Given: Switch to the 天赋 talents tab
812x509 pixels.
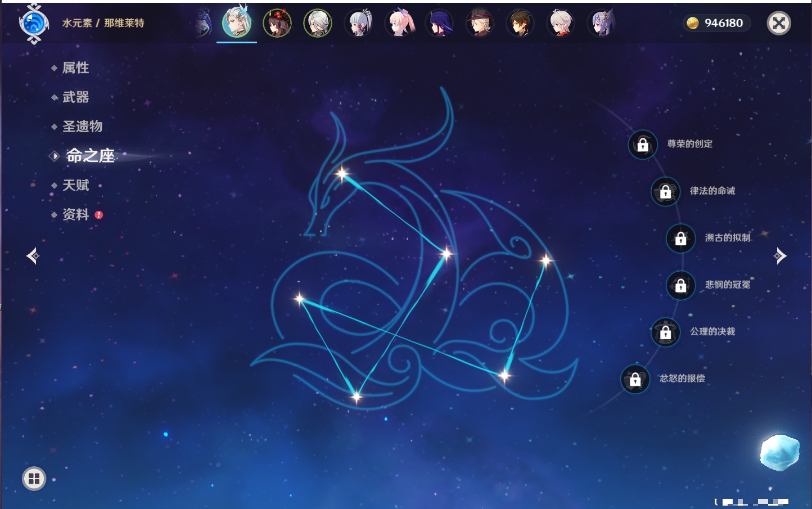Looking at the screenshot, I should tap(75, 185).
